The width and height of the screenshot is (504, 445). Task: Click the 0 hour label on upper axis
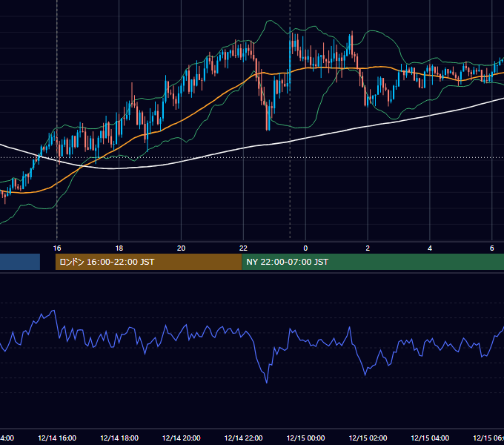point(305,248)
